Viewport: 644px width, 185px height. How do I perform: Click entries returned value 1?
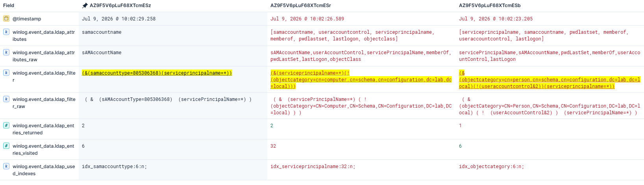pyautogui.click(x=460, y=126)
